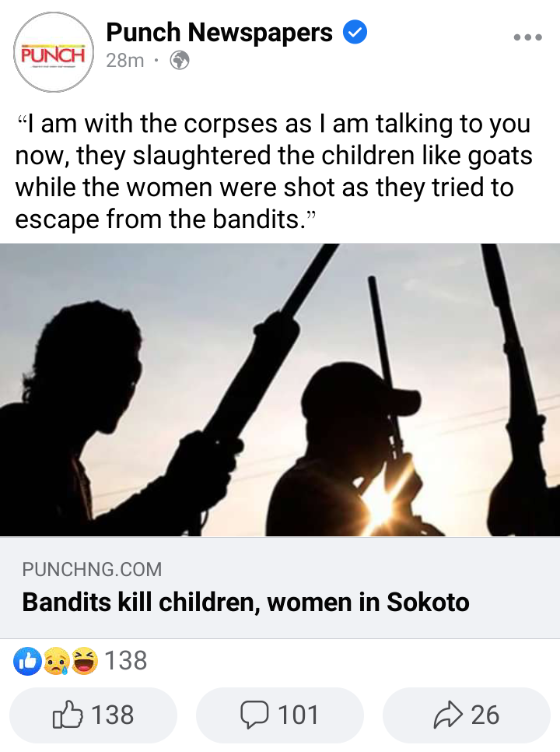Click the blue verified badge icon
The image size is (560, 752).
tap(355, 32)
